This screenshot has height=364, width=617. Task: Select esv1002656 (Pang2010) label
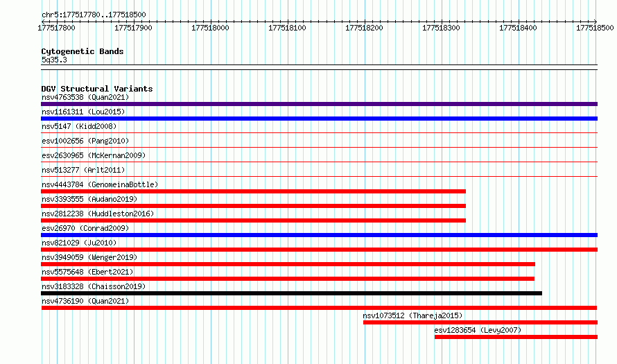[85, 141]
